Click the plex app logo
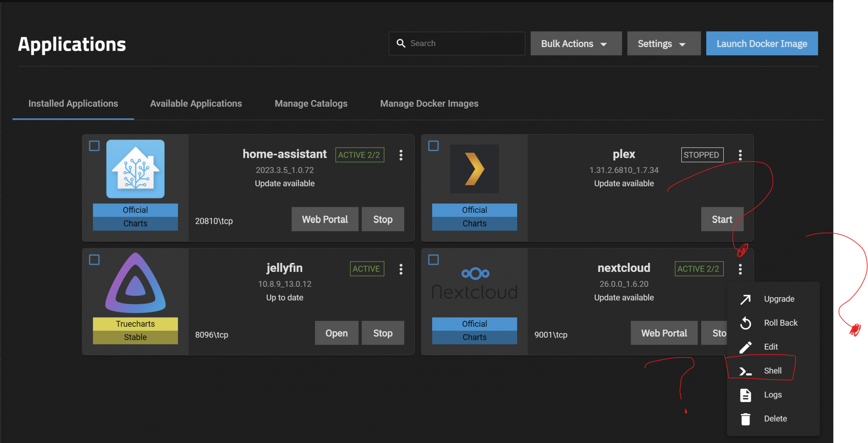The height and width of the screenshot is (443, 868). pyautogui.click(x=475, y=169)
